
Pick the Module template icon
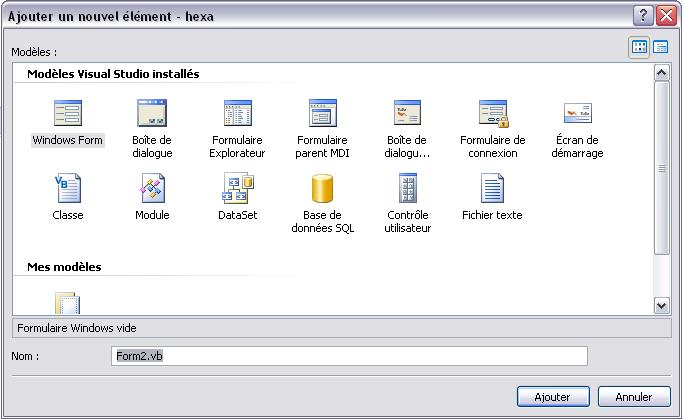152,188
